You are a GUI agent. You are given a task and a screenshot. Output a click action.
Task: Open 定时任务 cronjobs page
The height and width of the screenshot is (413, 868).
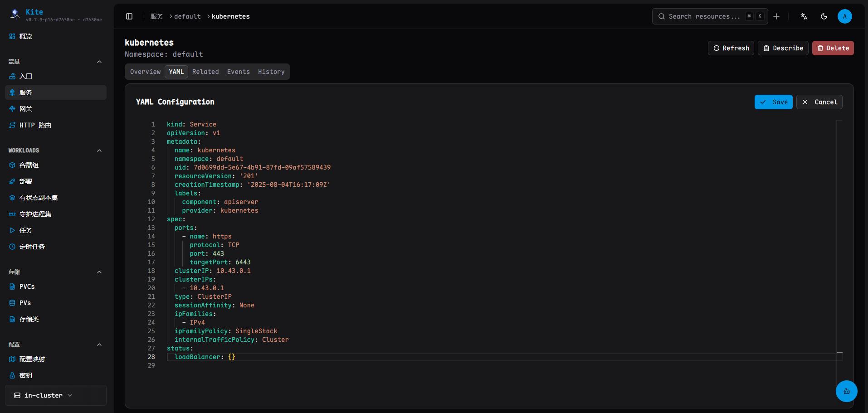[x=32, y=247]
